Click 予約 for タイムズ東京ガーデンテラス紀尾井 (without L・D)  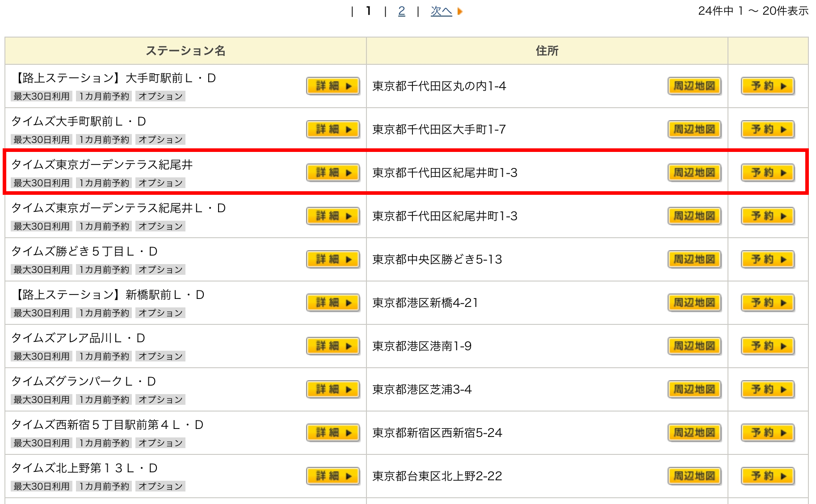pos(768,172)
